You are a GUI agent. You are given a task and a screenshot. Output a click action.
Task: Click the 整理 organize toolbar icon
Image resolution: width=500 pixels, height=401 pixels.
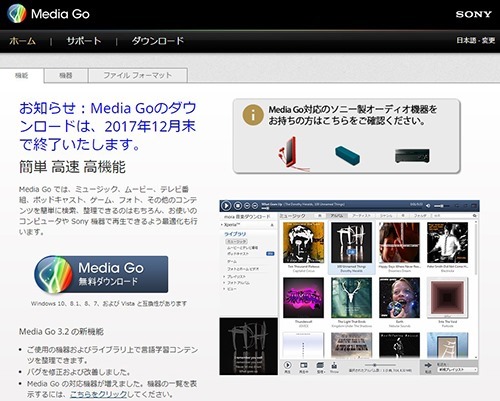click(320, 366)
